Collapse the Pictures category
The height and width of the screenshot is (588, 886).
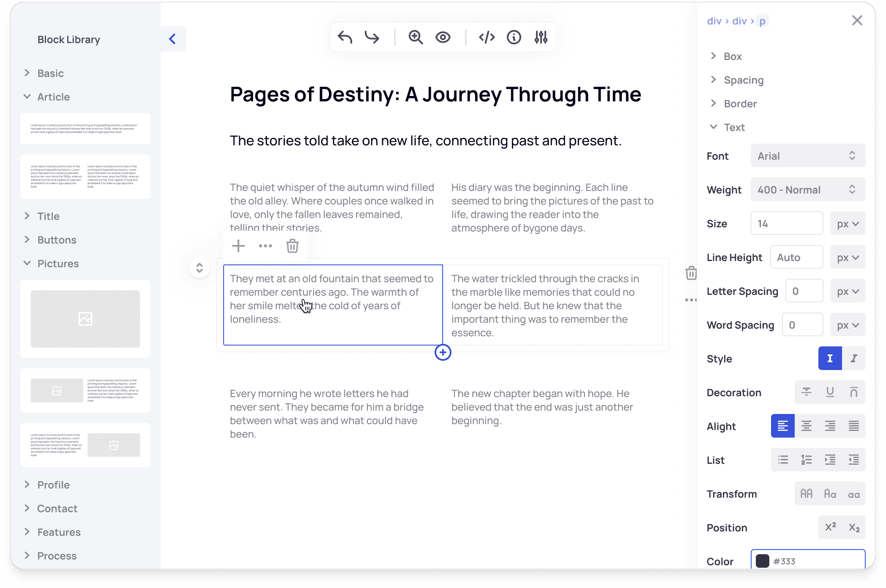(x=51, y=264)
